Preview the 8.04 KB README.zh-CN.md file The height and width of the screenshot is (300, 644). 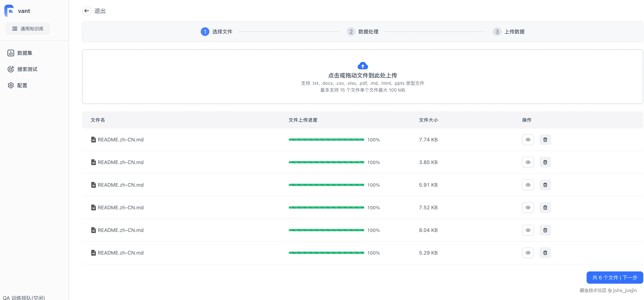coord(528,230)
